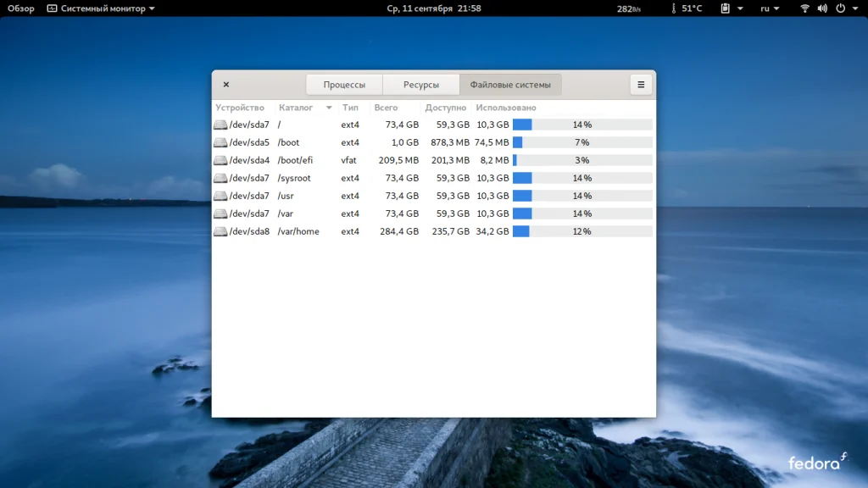Sort by the 'Использовано' column header

click(506, 108)
